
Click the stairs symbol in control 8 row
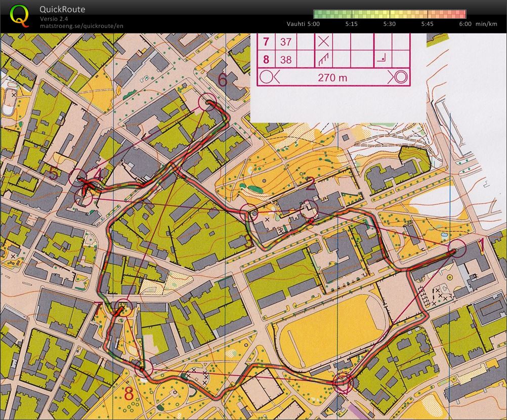click(323, 60)
